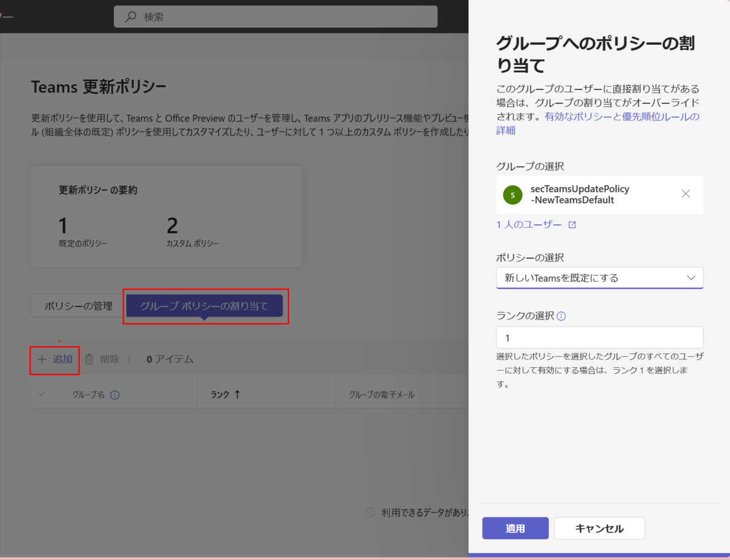730x560 pixels.
Task: Focus the 検索 search field
Action: tap(276, 17)
